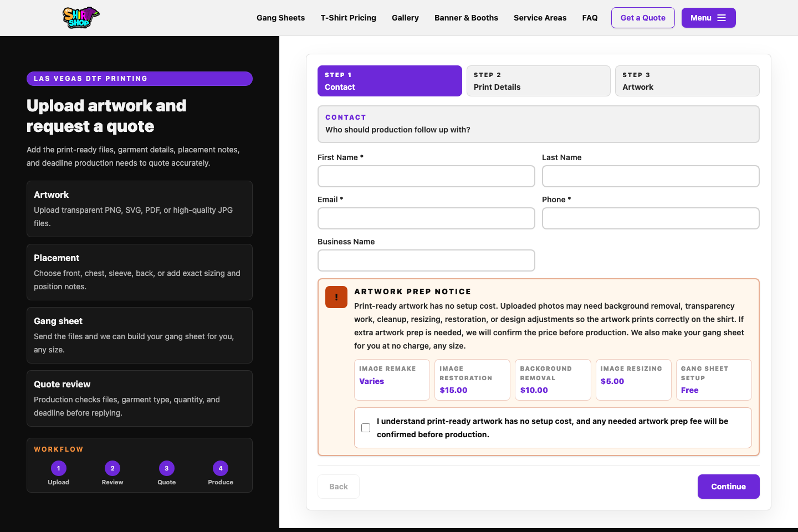This screenshot has height=532, width=798.
Task: Check the artwork prep fee acknowledgment checkbox
Action: (366, 428)
